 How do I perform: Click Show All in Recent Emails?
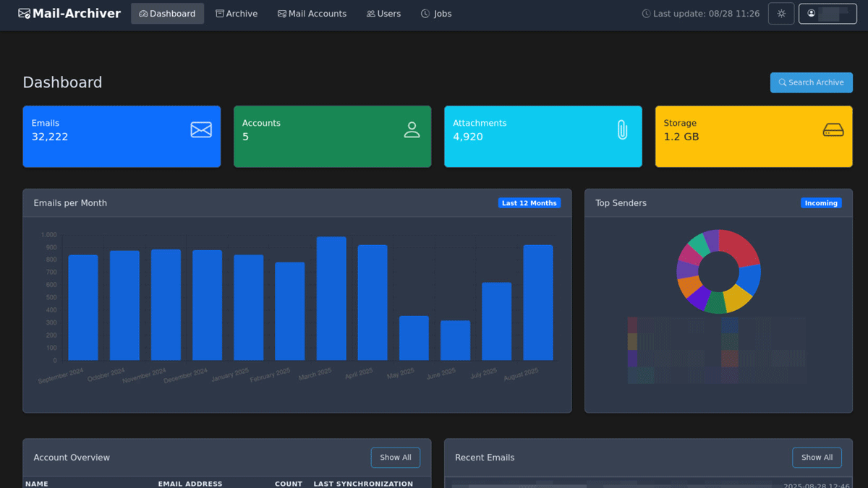817,458
